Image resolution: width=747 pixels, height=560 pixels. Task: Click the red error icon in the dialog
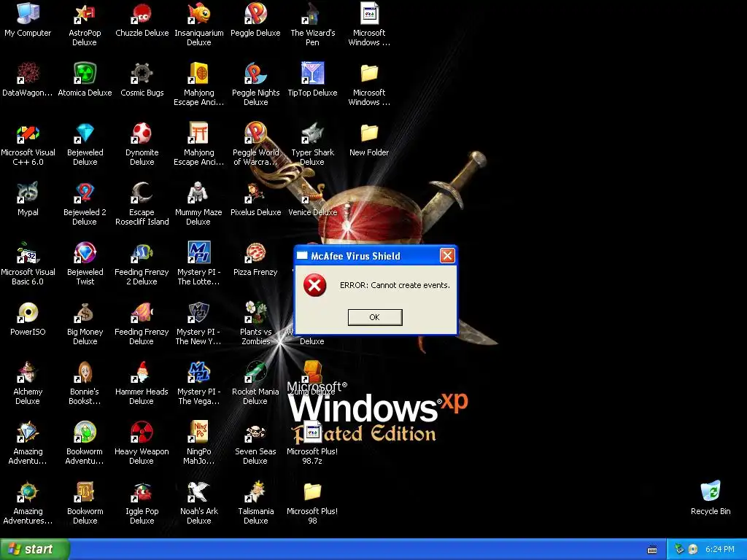[315, 285]
